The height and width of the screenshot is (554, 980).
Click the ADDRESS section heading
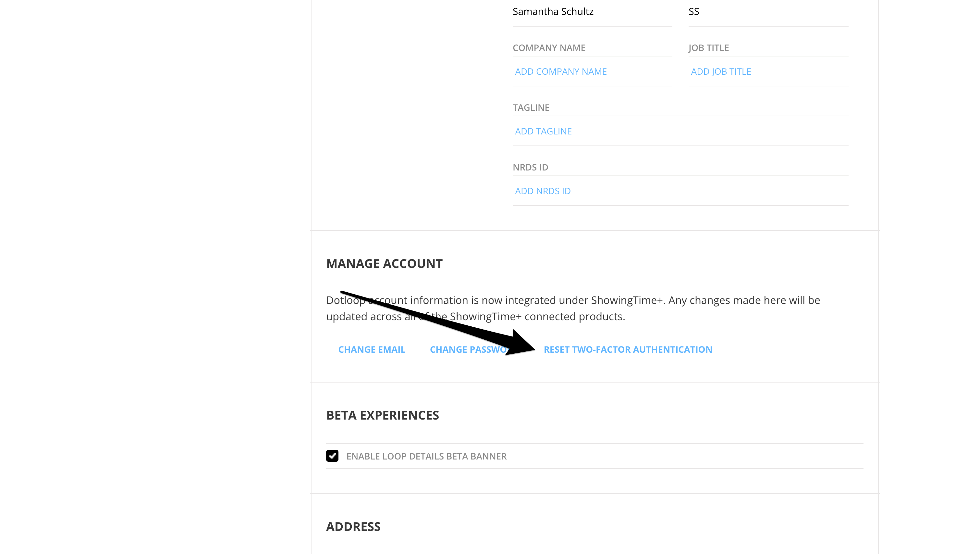click(353, 526)
